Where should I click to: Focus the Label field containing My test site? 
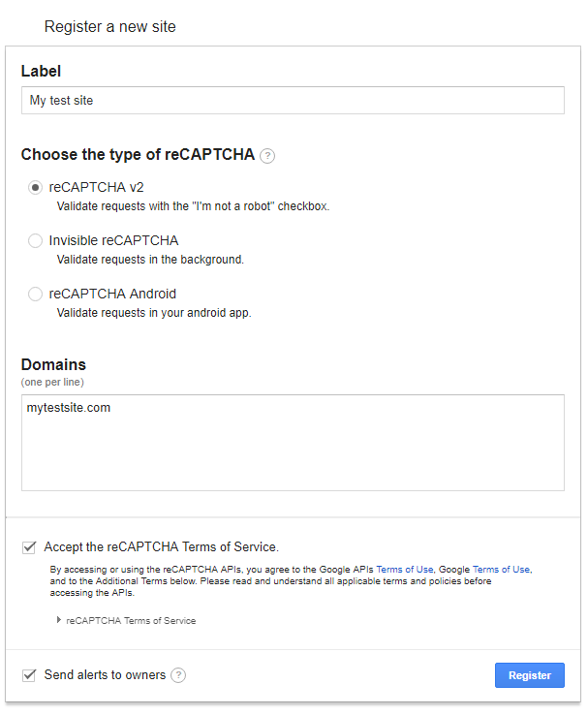pos(293,101)
